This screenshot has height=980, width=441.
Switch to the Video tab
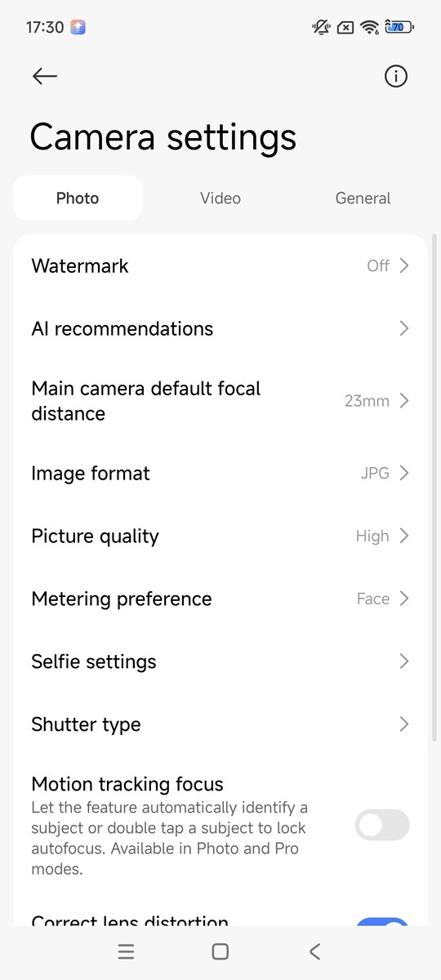pyautogui.click(x=220, y=198)
